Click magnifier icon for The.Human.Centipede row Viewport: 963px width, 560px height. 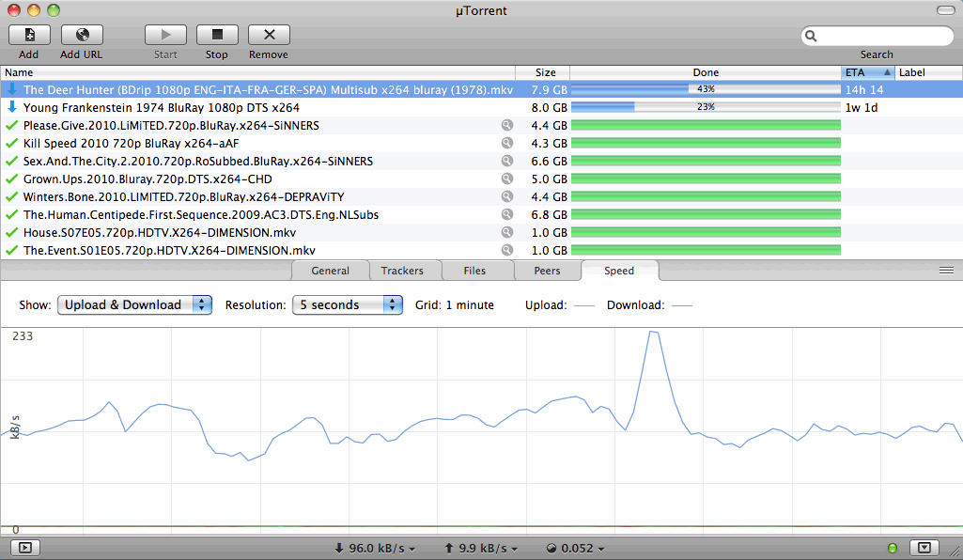(x=506, y=214)
